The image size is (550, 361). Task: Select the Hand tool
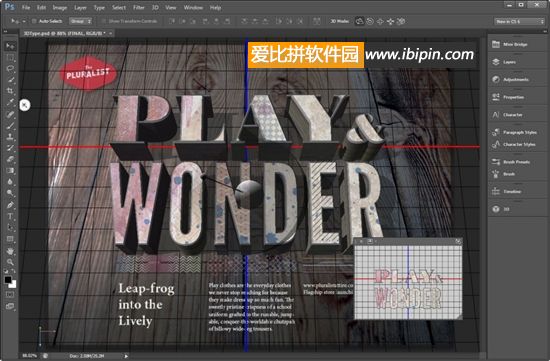click(10, 251)
